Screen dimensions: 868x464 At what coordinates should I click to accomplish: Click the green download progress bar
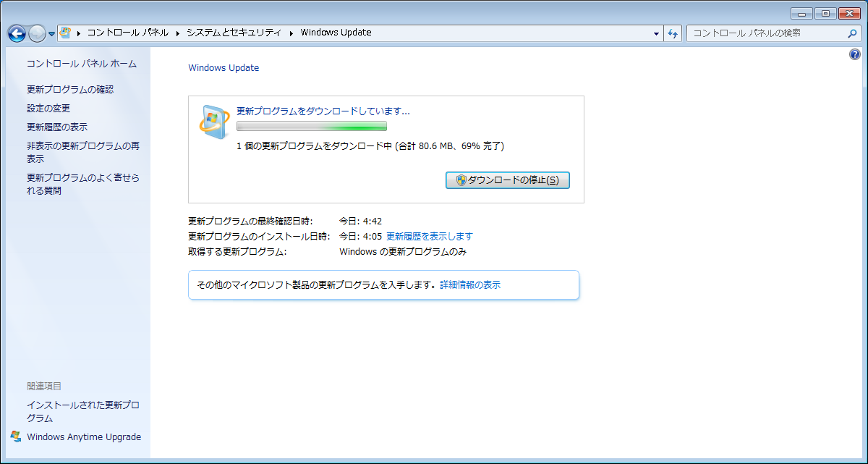[312, 126]
